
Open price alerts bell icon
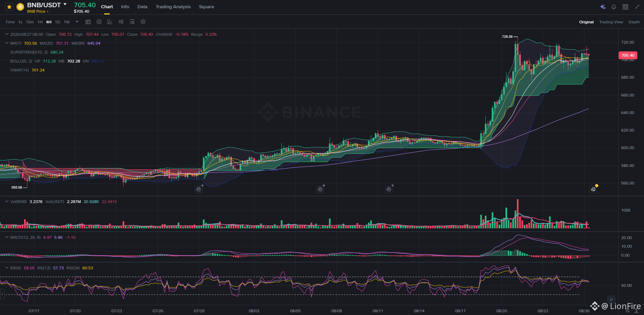(x=614, y=7)
